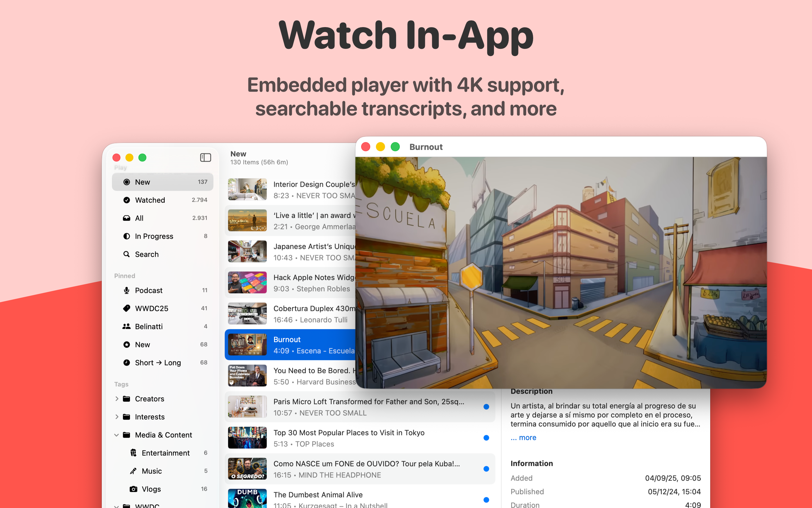Click the Burnout player video frame
This screenshot has width=812, height=508.
[561, 272]
